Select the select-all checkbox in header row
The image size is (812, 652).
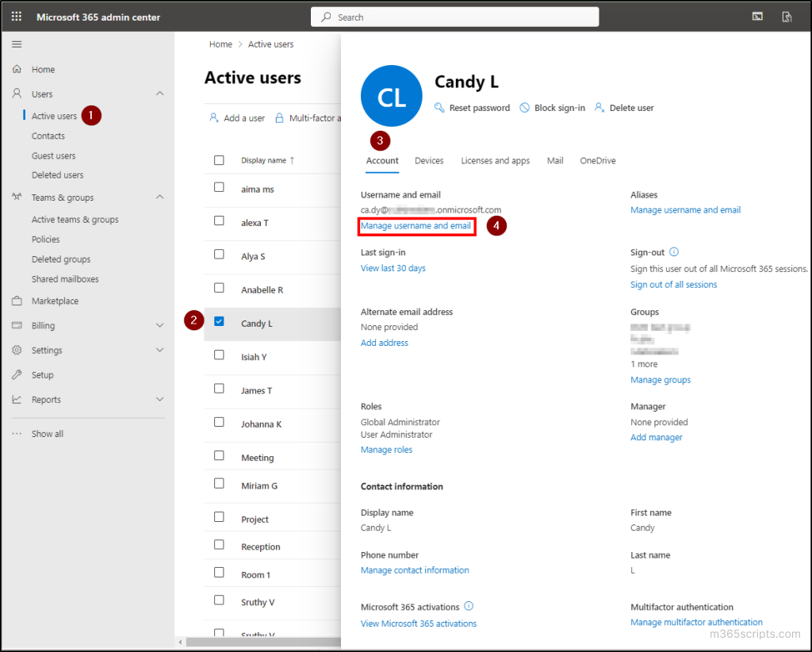pyautogui.click(x=220, y=159)
